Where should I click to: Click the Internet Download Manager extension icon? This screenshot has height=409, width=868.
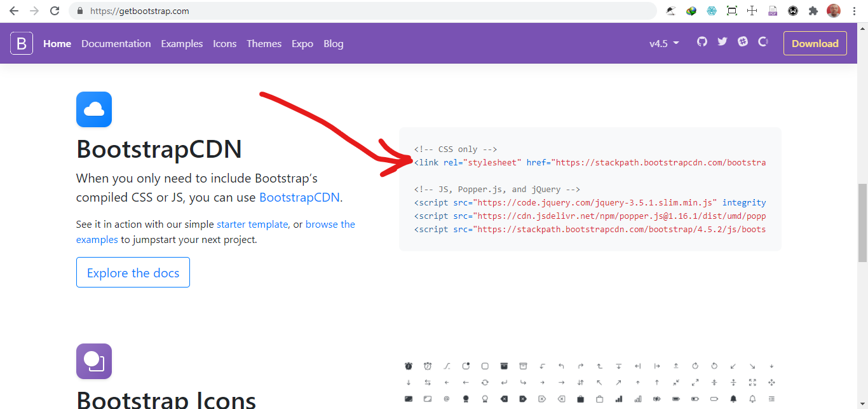(691, 11)
